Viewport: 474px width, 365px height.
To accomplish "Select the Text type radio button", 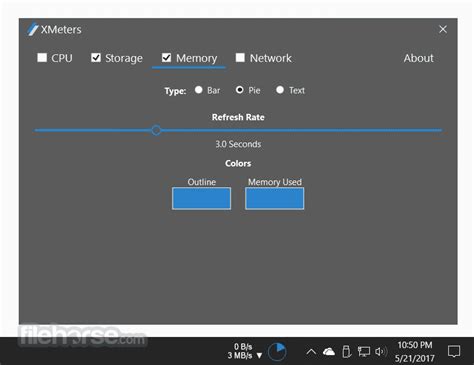I will click(280, 90).
